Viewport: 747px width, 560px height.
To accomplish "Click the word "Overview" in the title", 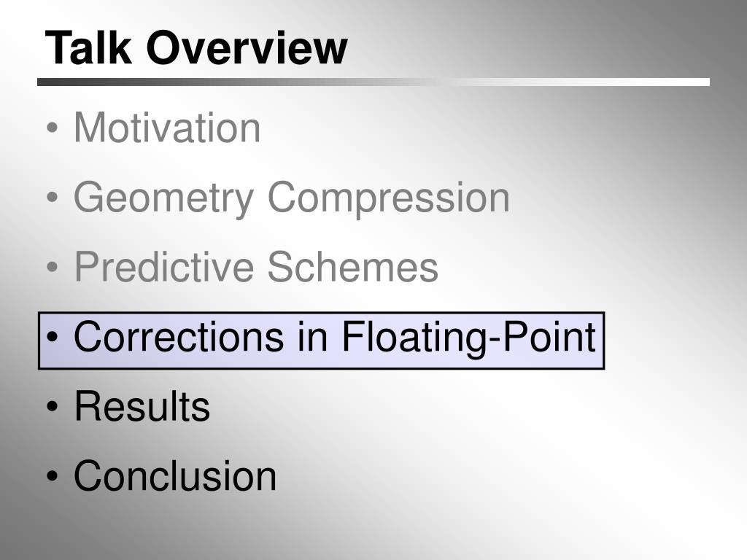I will pos(247,47).
